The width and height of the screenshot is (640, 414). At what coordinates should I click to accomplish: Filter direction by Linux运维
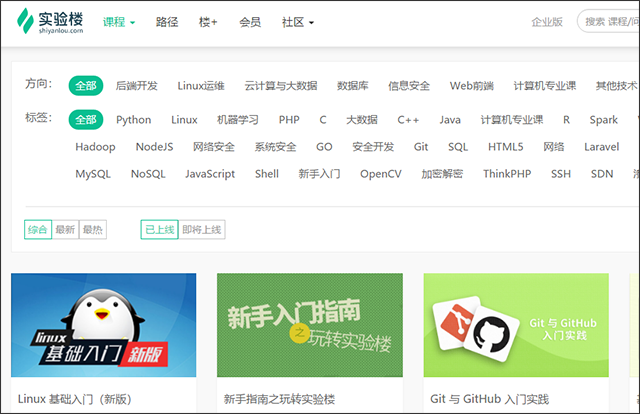pos(201,86)
